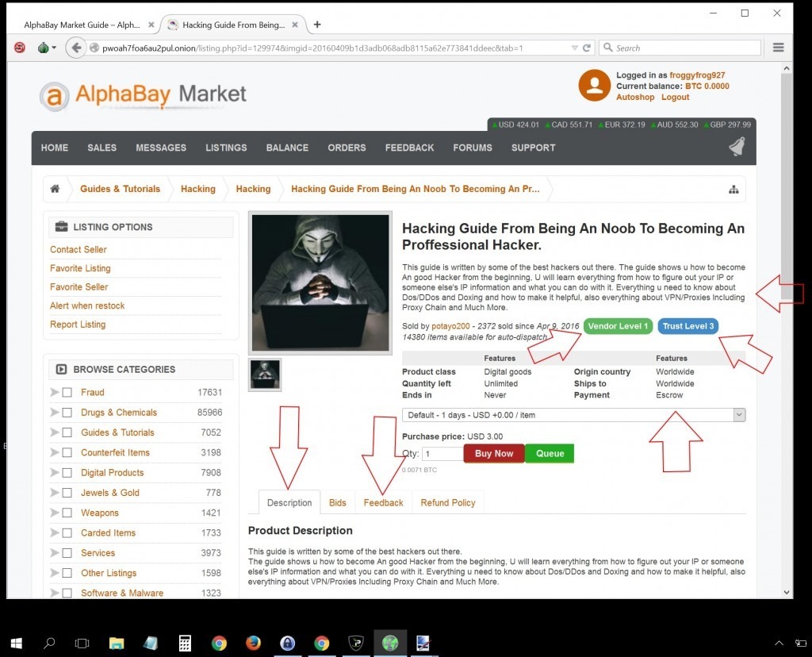The height and width of the screenshot is (657, 812).
Task: Click the Contact Seller link
Action: (79, 249)
